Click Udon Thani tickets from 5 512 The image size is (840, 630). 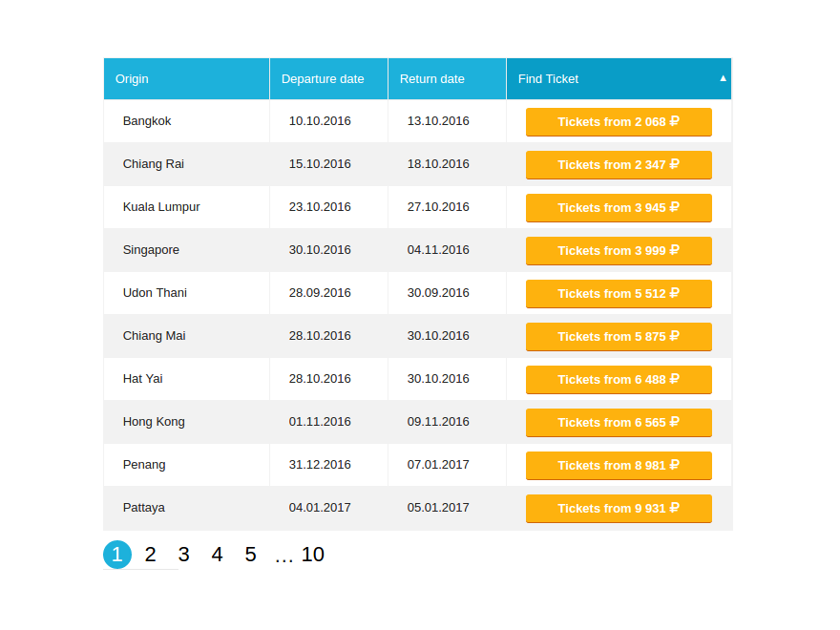(619, 294)
